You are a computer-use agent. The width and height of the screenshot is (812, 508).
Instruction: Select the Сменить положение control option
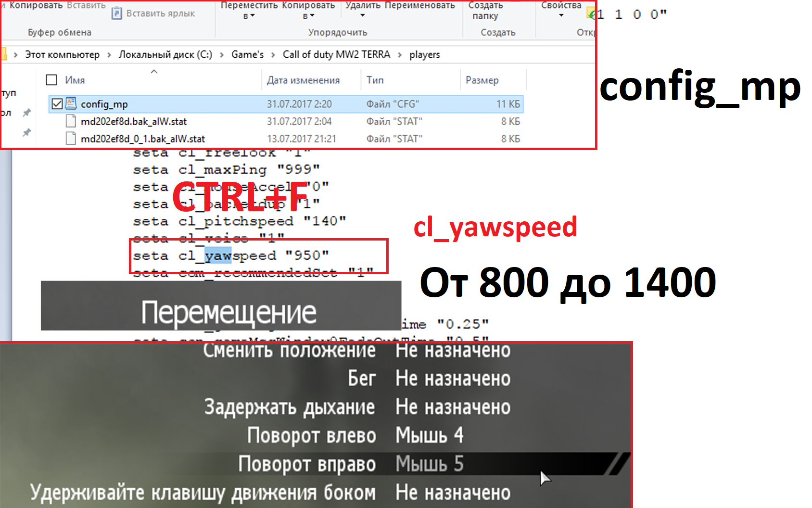289,351
